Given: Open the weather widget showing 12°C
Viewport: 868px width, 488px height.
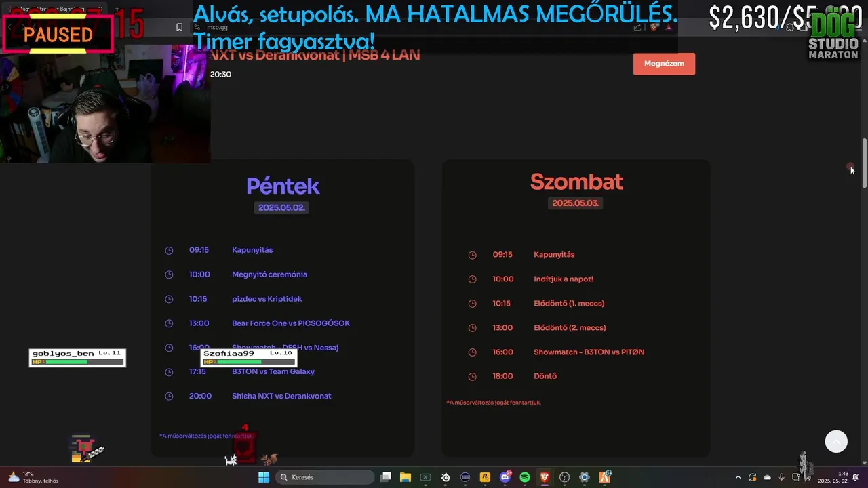Looking at the screenshot, I should (33, 477).
